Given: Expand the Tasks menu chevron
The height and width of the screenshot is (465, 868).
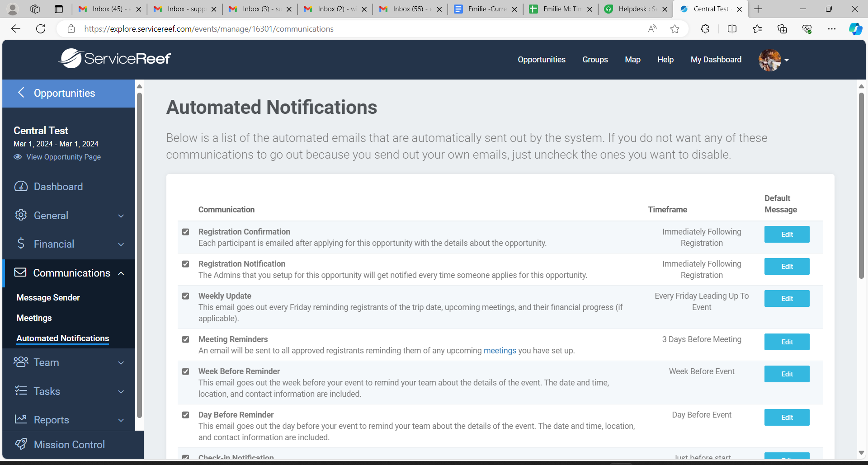Looking at the screenshot, I should pyautogui.click(x=121, y=392).
